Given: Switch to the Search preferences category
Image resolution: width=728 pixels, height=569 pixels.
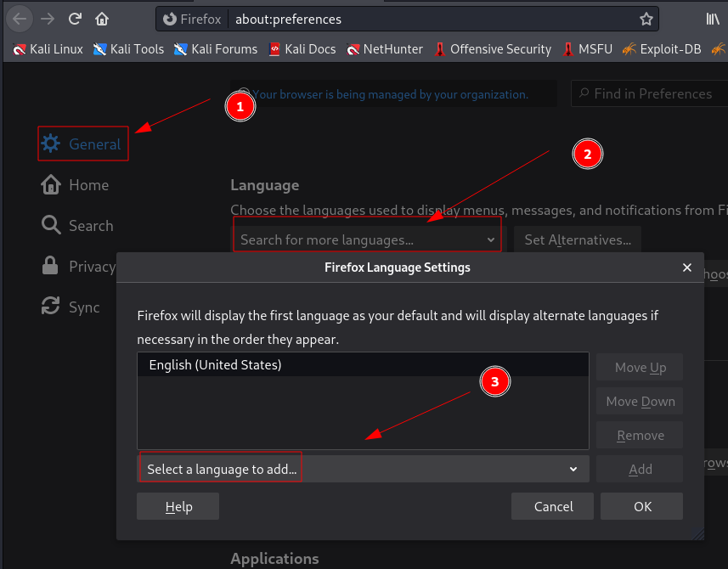Looking at the screenshot, I should pyautogui.click(x=78, y=226).
